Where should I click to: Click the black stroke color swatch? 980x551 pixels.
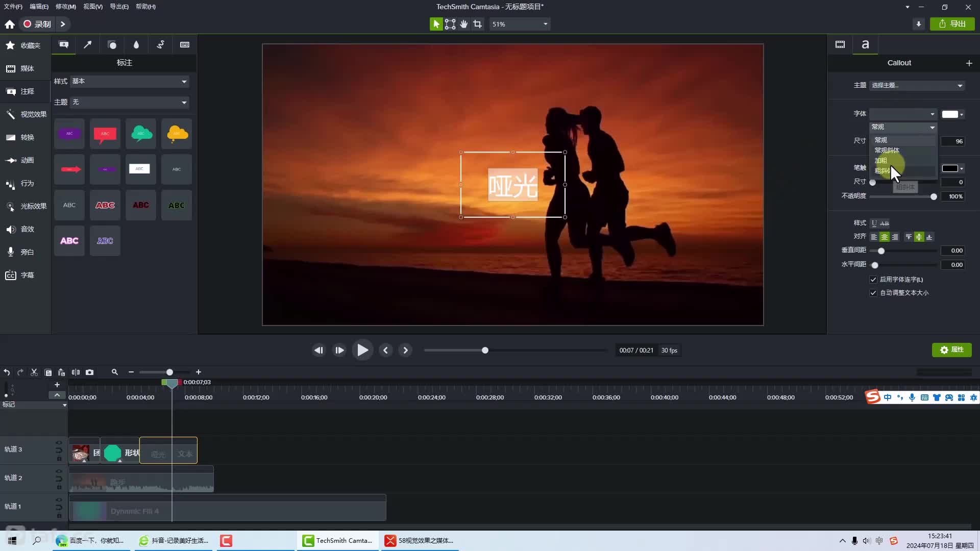(x=949, y=168)
